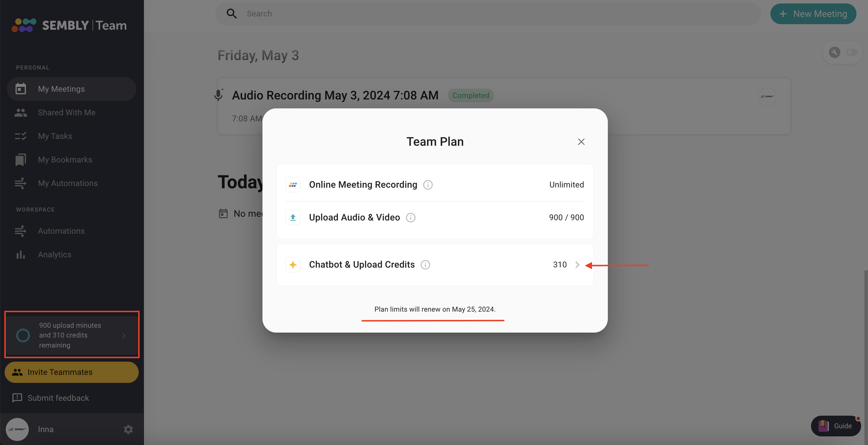868x445 pixels.
Task: Toggle the switch at top right
Action: 852,53
